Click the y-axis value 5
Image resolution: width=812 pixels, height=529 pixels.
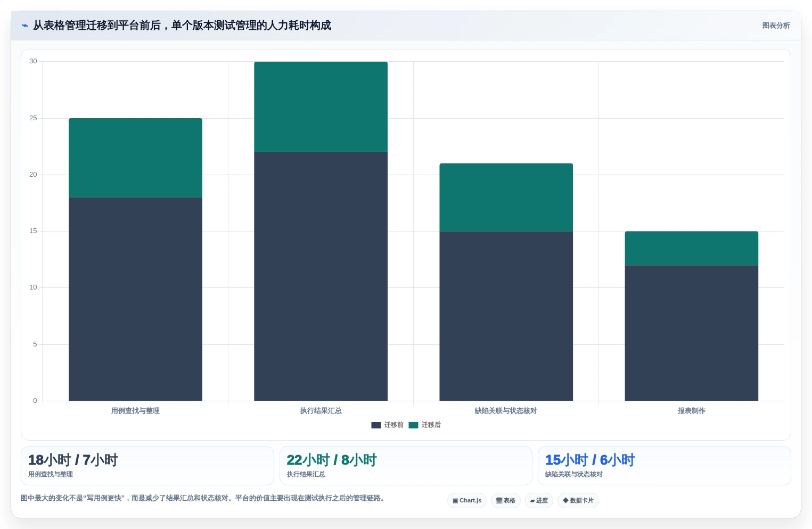point(35,344)
